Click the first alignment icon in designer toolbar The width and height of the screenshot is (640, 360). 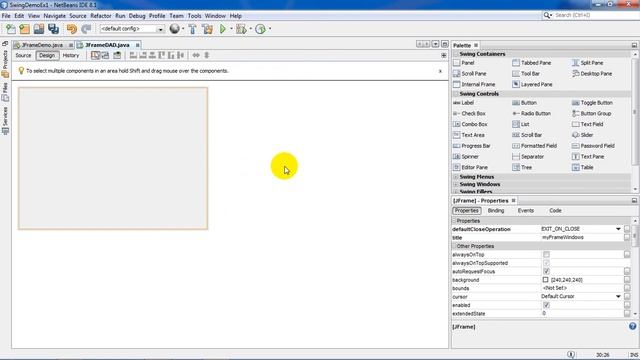coord(133,56)
